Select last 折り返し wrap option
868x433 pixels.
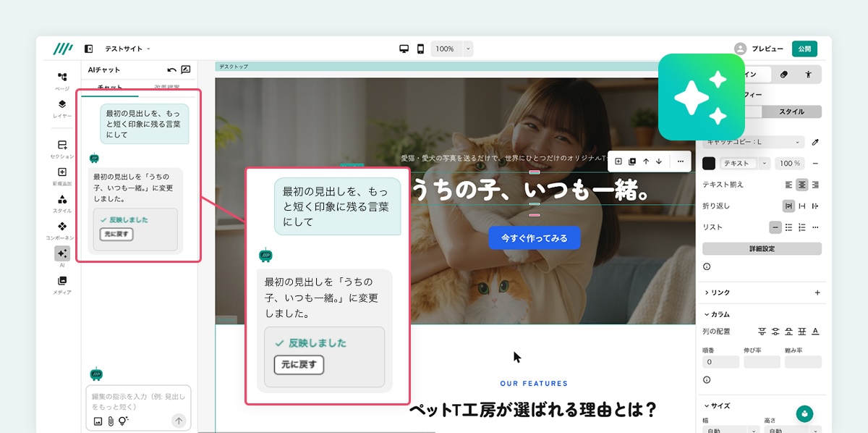pos(815,206)
